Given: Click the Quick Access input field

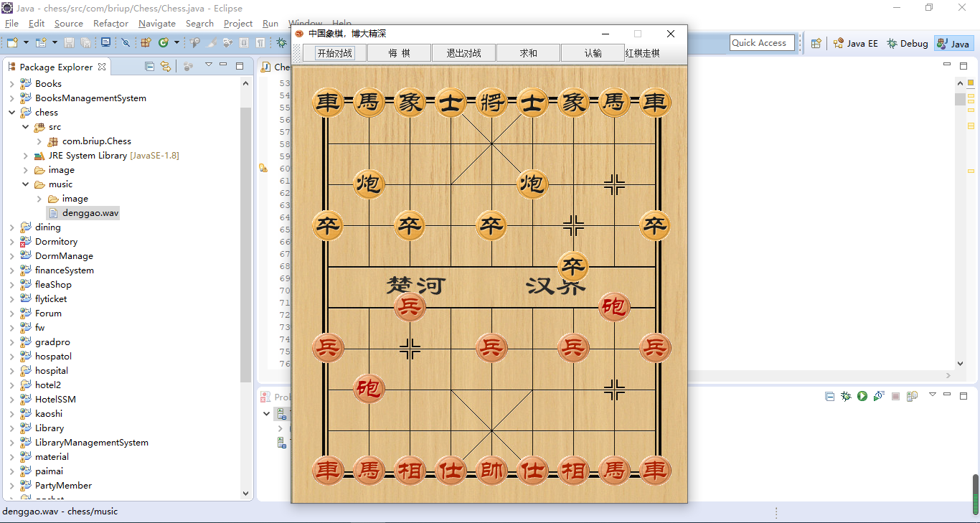Looking at the screenshot, I should tap(762, 43).
